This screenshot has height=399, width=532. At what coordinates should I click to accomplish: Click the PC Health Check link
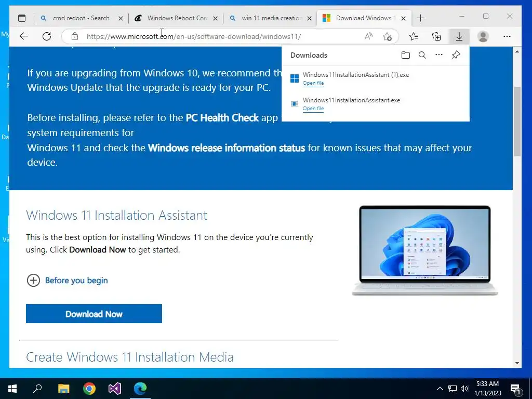point(222,118)
